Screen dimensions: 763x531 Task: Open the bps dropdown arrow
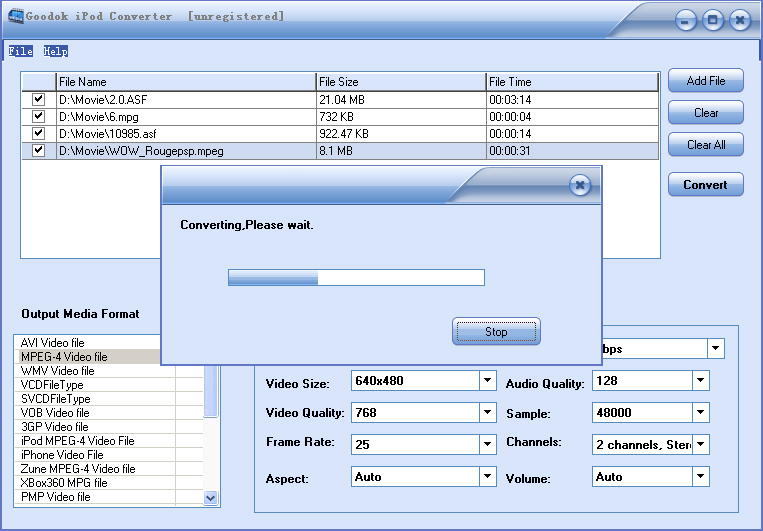pos(715,348)
